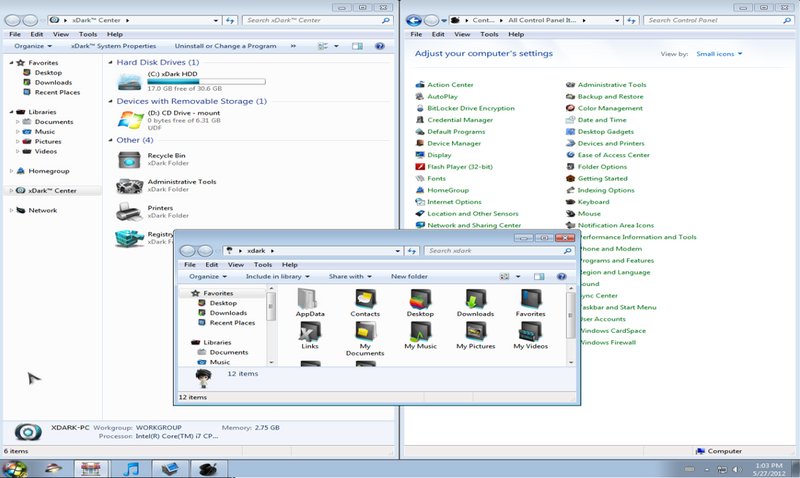Toggle the preview pane icon in xDark Center
The width and height of the screenshot is (800, 478).
click(357, 46)
